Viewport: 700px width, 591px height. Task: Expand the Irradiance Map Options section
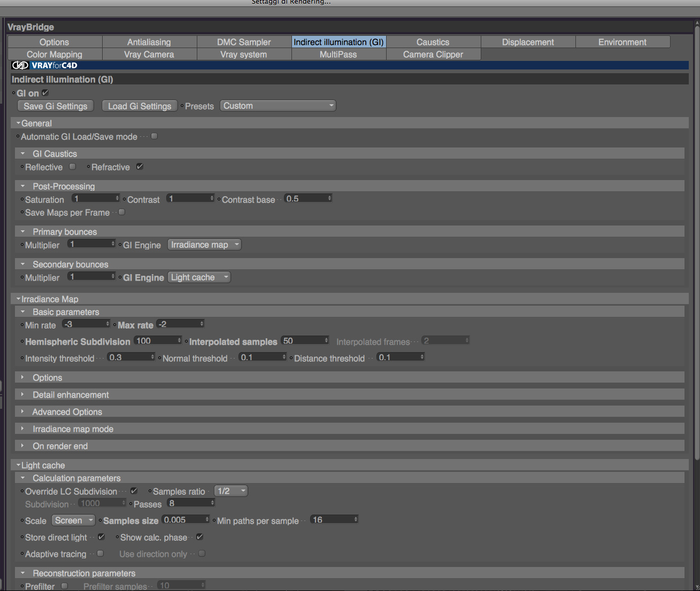coord(22,377)
